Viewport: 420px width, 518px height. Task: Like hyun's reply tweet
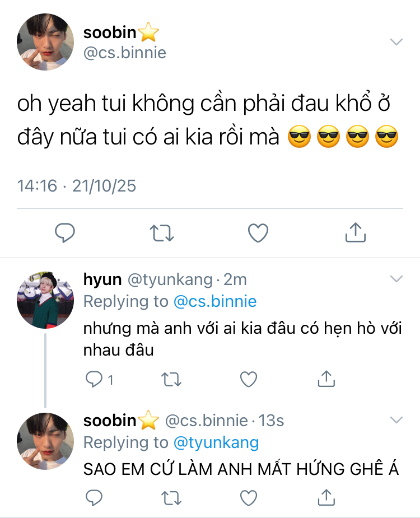pyautogui.click(x=249, y=379)
